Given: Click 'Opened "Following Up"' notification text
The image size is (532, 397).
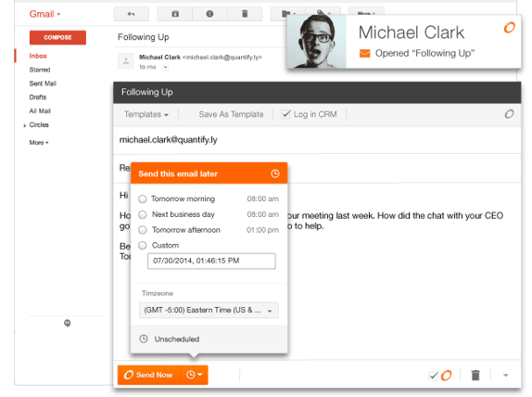Looking at the screenshot, I should pyautogui.click(x=424, y=53).
